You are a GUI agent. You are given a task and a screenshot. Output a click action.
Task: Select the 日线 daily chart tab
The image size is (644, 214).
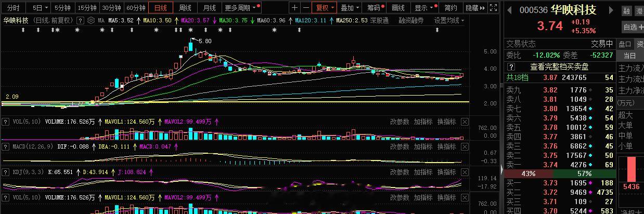[161, 8]
